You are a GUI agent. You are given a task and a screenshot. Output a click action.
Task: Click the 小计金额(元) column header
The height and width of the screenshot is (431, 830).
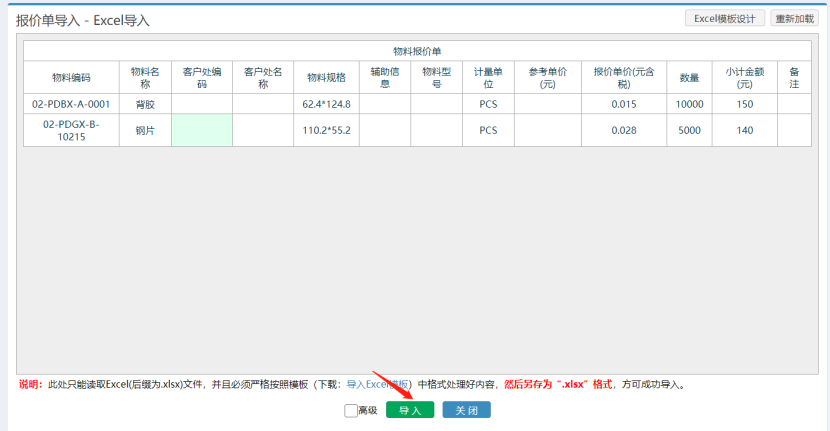point(744,78)
